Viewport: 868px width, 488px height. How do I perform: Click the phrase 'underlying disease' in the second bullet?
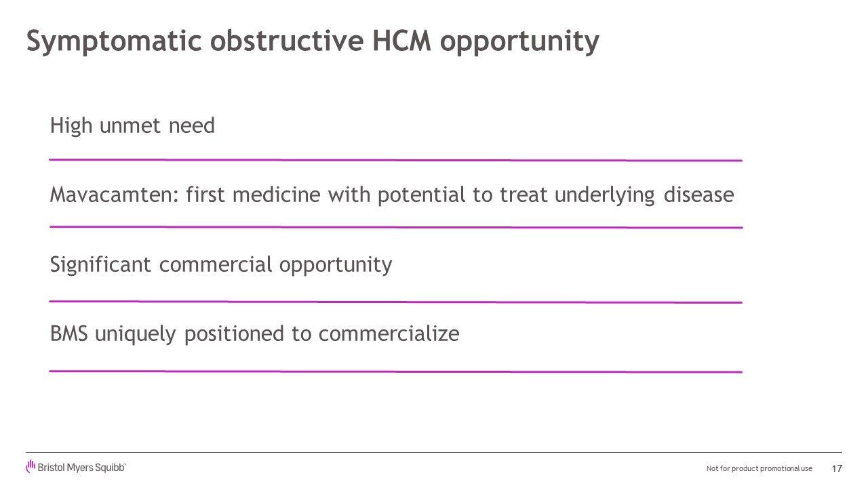[644, 195]
